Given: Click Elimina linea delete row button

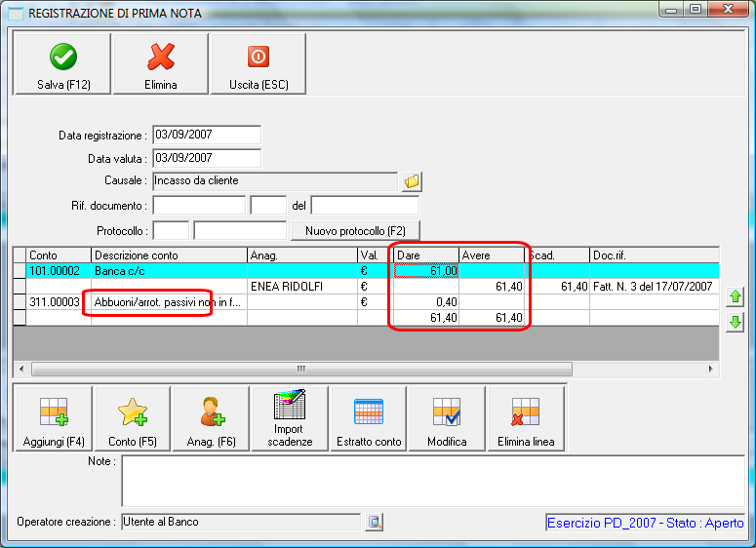Looking at the screenshot, I should pos(526,419).
